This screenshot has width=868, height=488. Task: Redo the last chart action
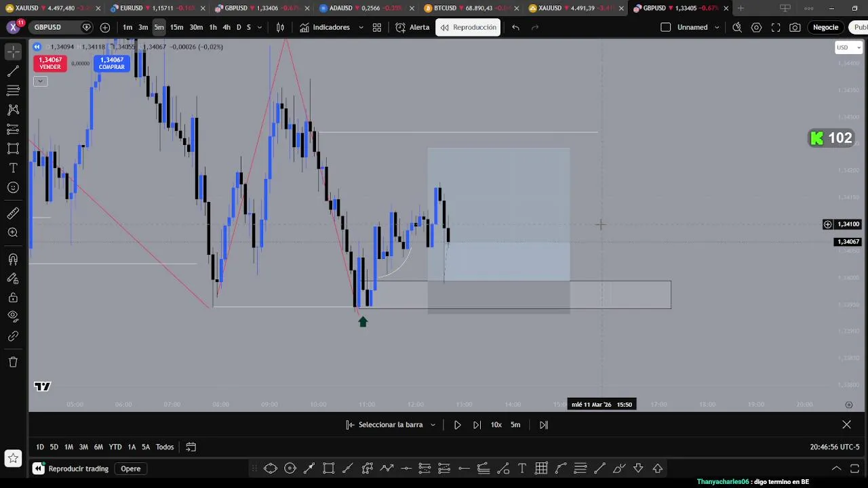coord(535,27)
